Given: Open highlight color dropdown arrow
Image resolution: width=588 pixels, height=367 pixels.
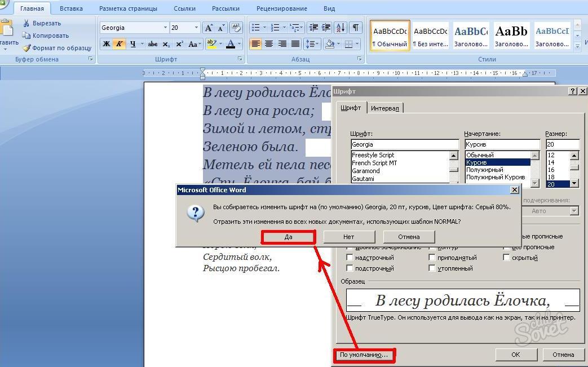Looking at the screenshot, I should pos(220,44).
